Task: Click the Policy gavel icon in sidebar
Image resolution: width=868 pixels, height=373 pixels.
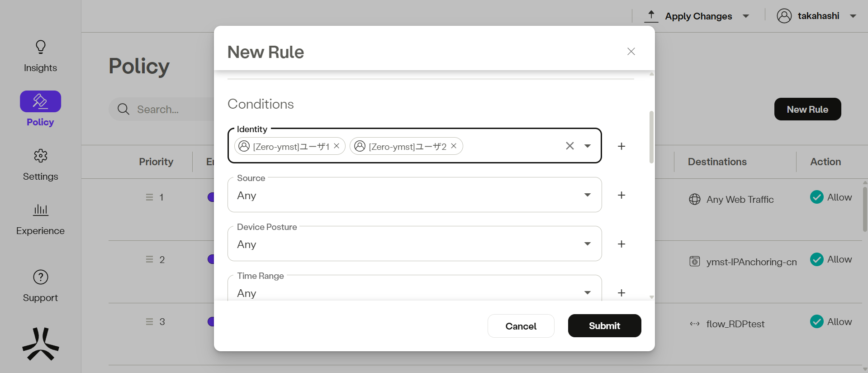Action: click(x=40, y=101)
